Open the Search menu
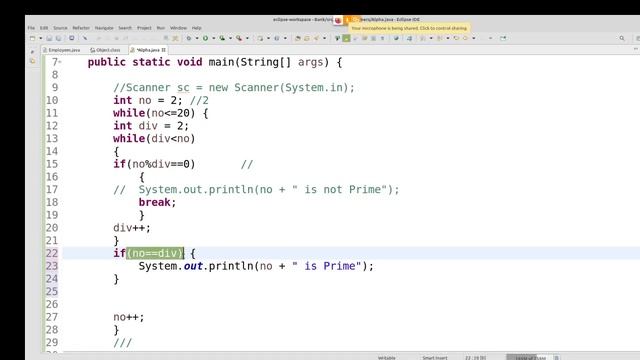This screenshot has width=640, height=360. pos(125,28)
